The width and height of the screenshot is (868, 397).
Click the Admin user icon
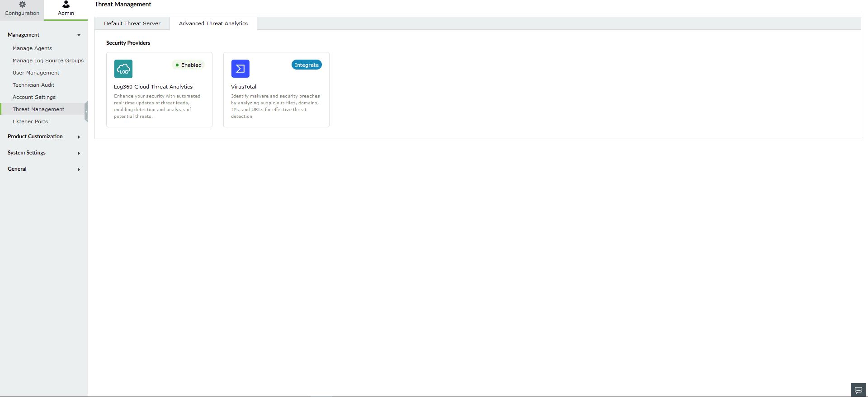click(x=66, y=5)
